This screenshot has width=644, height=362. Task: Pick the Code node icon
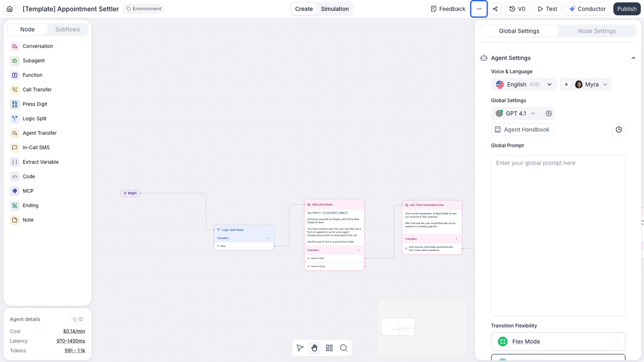pos(15,176)
